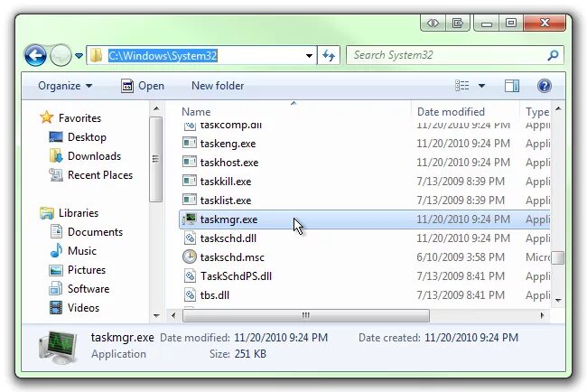The height and width of the screenshot is (392, 587).
Task: Select Favorites in navigation pane
Action: pos(79,118)
